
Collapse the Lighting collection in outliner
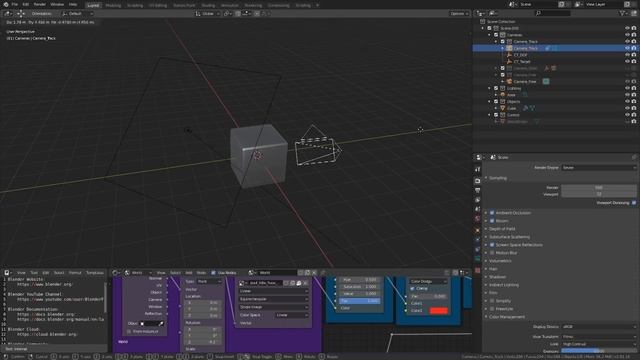pyautogui.click(x=490, y=88)
